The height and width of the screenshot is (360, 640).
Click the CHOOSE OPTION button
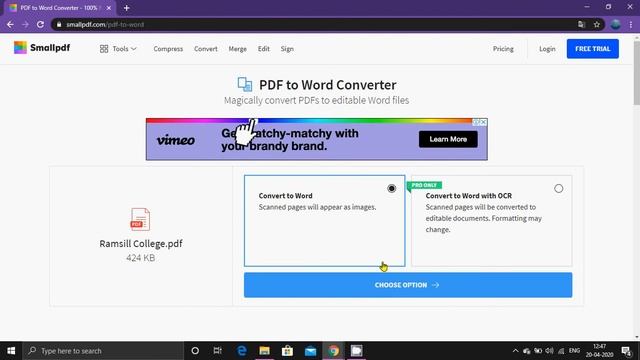(408, 285)
